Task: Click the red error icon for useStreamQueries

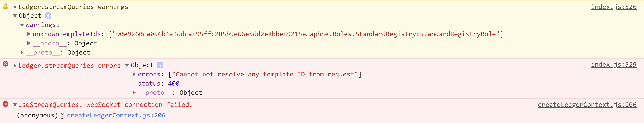Action: click(x=6, y=104)
